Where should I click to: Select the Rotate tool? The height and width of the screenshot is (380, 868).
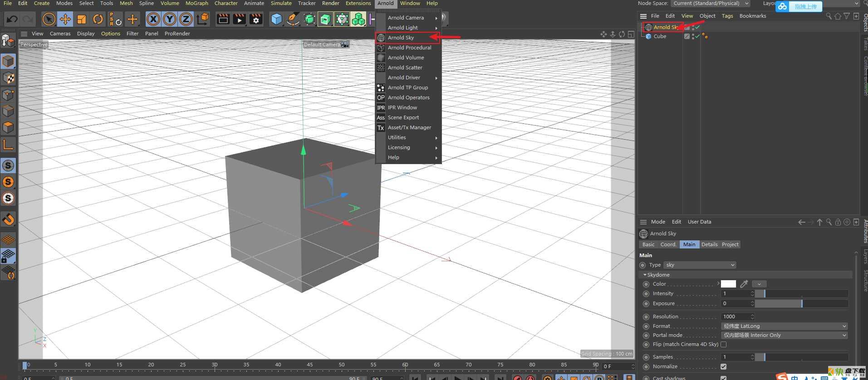pyautogui.click(x=98, y=19)
